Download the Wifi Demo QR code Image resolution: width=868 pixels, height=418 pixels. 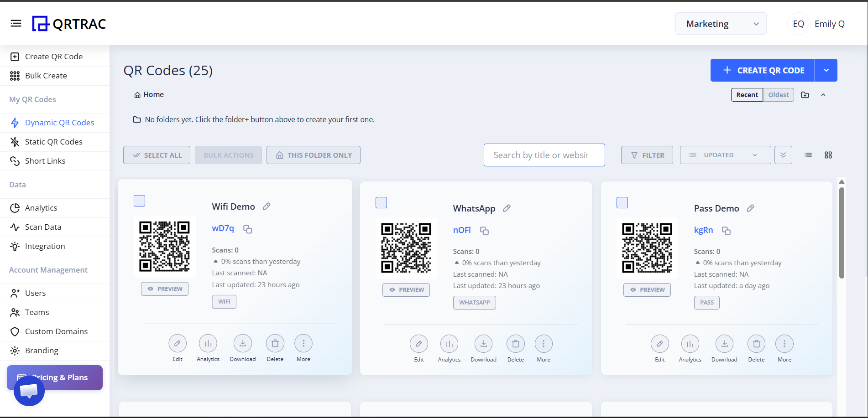pyautogui.click(x=243, y=343)
